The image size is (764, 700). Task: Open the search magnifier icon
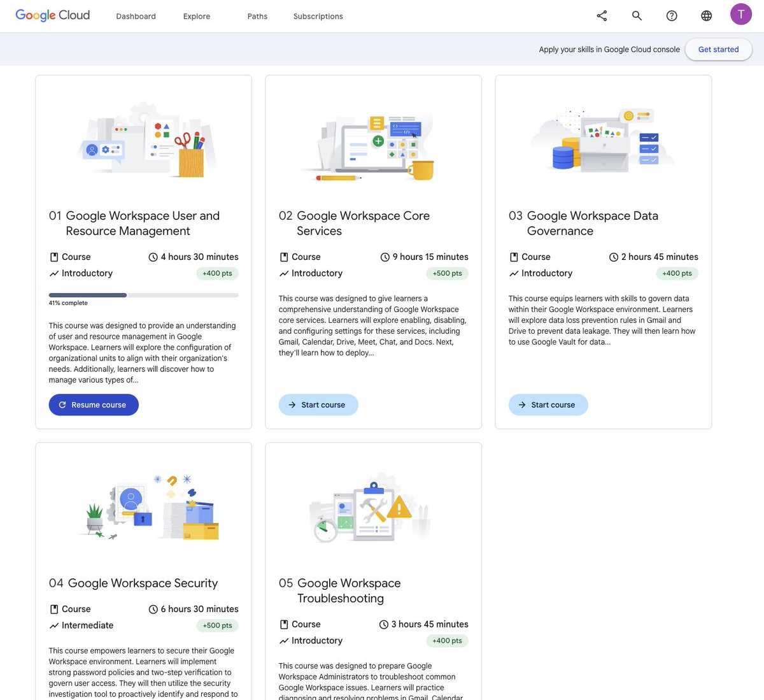637,16
